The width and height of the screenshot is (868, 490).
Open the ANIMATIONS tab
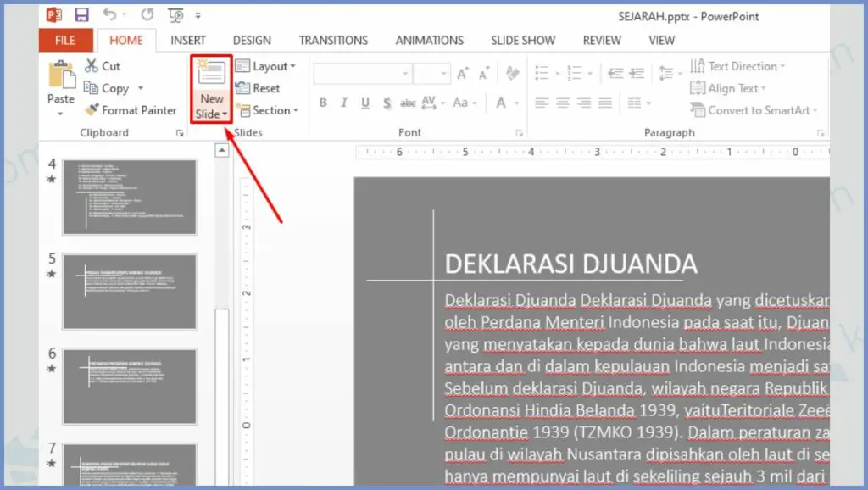[x=430, y=41]
